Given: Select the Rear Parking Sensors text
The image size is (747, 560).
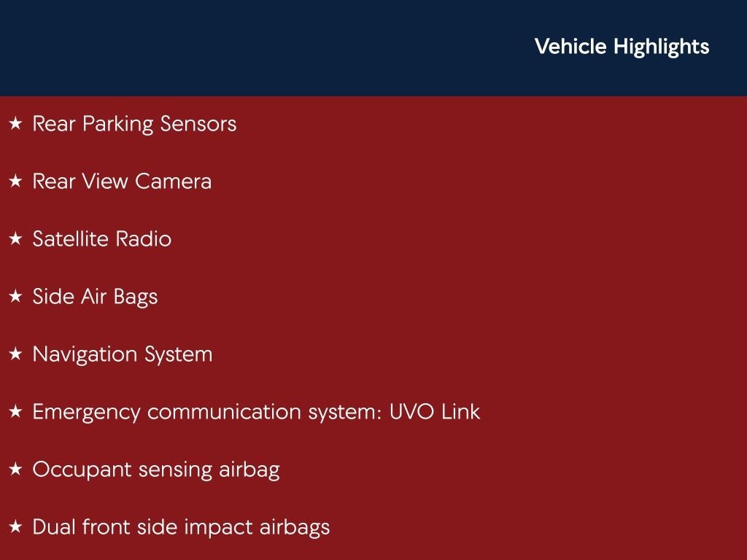Looking at the screenshot, I should click(134, 124).
